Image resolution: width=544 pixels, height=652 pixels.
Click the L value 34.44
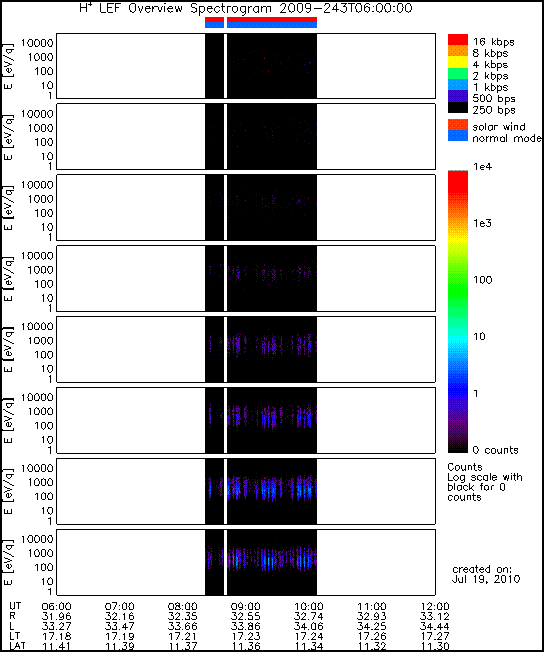pos(434,627)
